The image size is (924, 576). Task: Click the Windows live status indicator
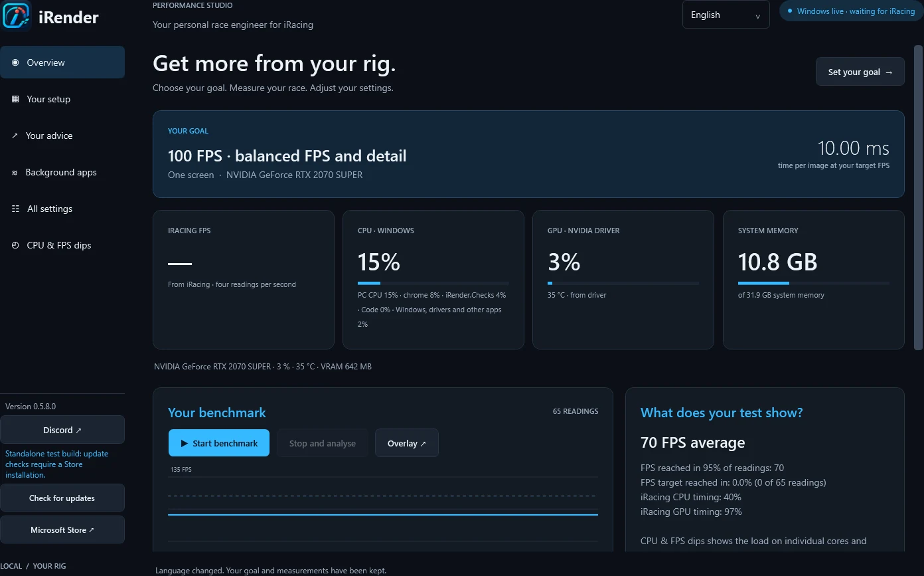coord(851,11)
